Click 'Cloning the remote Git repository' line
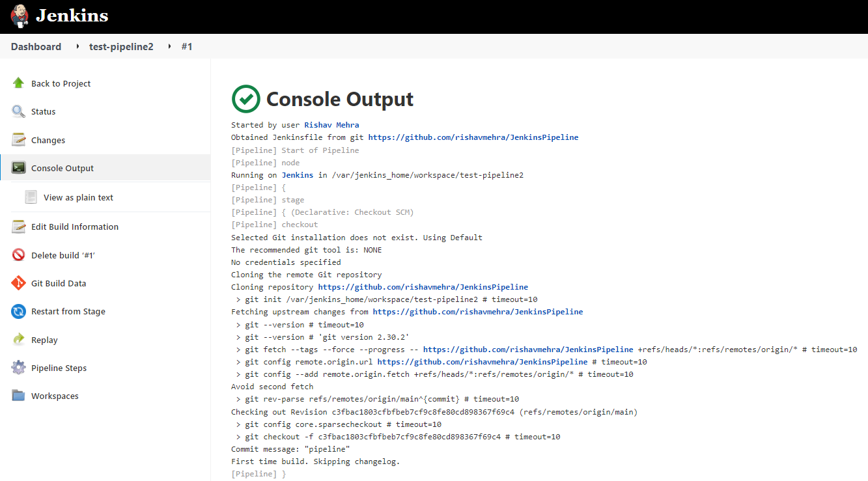This screenshot has height=481, width=868. [307, 275]
